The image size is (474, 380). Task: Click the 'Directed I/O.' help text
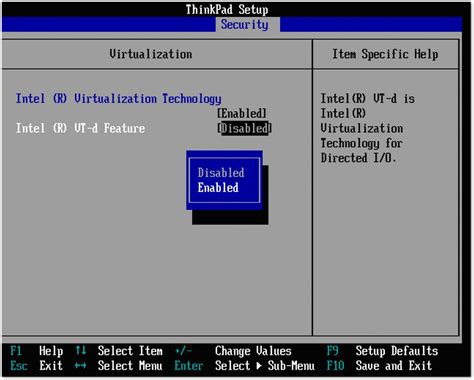point(359,158)
